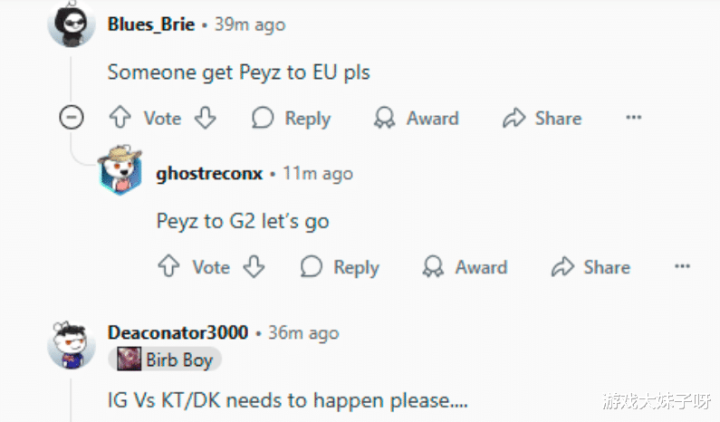Screen dimensions: 720x422
Task: Open Blues_Brie user profile link
Action: tap(151, 24)
